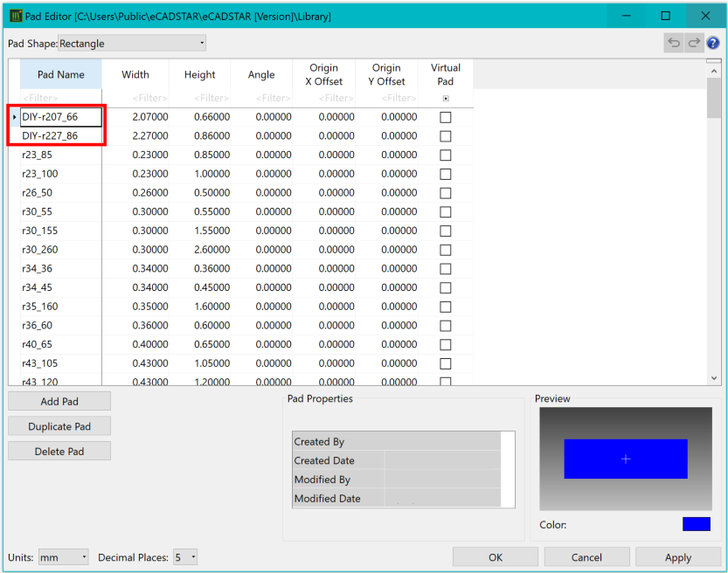
Task: Toggle Virtual Pad checkbox for DIY-r207_66
Action: (x=445, y=117)
